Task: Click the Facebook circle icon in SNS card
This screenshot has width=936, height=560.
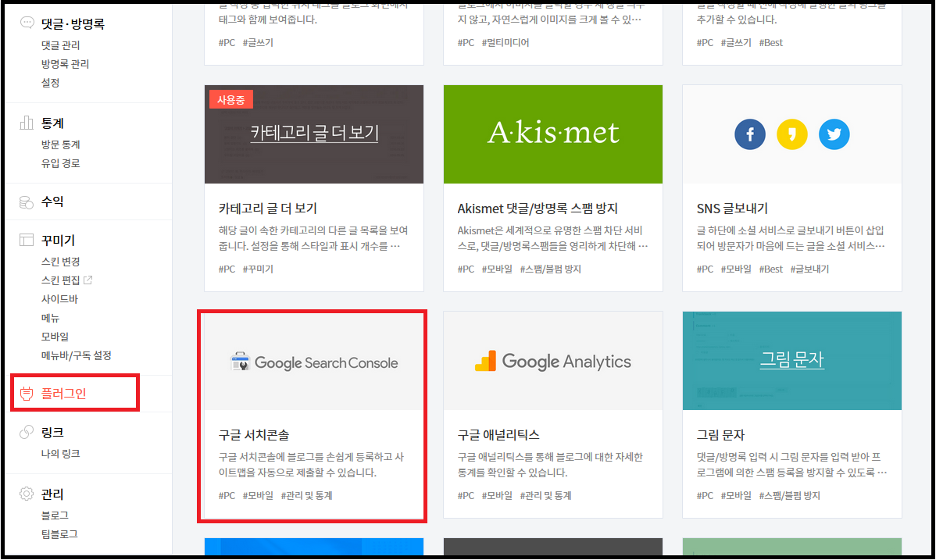Action: tap(750, 134)
